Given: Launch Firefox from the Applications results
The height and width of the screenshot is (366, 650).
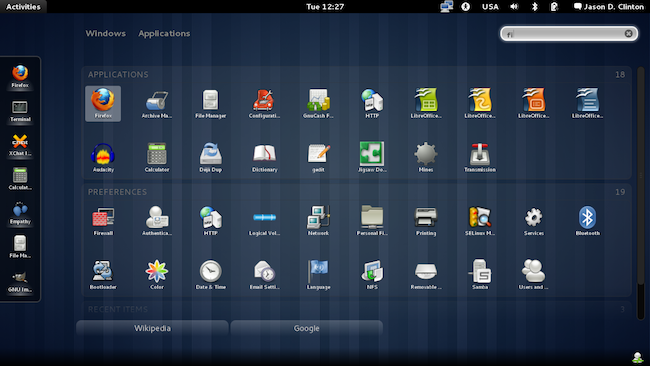Looking at the screenshot, I should click(x=103, y=104).
